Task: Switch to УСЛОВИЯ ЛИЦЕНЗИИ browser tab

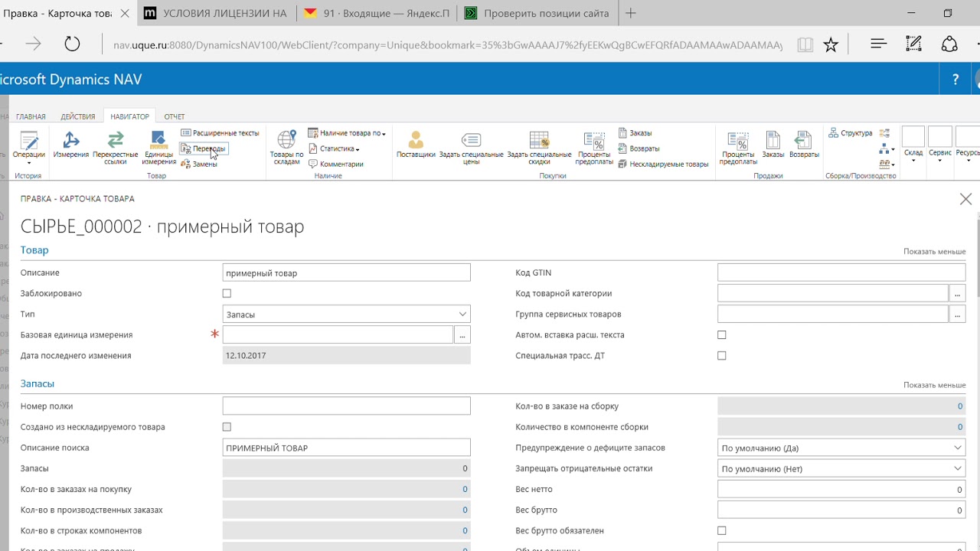Action: (x=215, y=13)
